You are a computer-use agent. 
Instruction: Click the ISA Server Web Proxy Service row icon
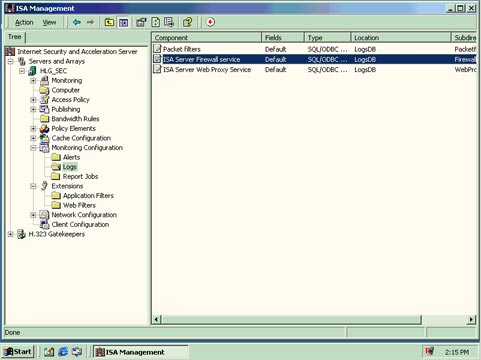[x=157, y=69]
